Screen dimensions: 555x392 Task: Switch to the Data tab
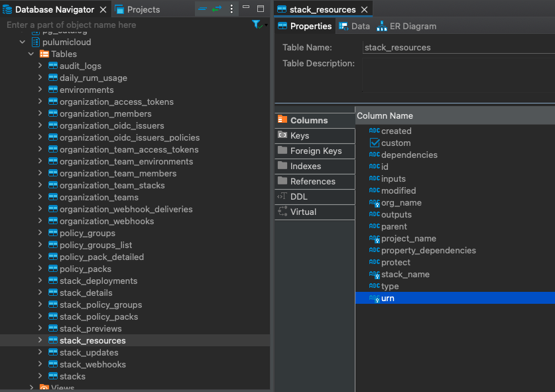click(x=354, y=27)
